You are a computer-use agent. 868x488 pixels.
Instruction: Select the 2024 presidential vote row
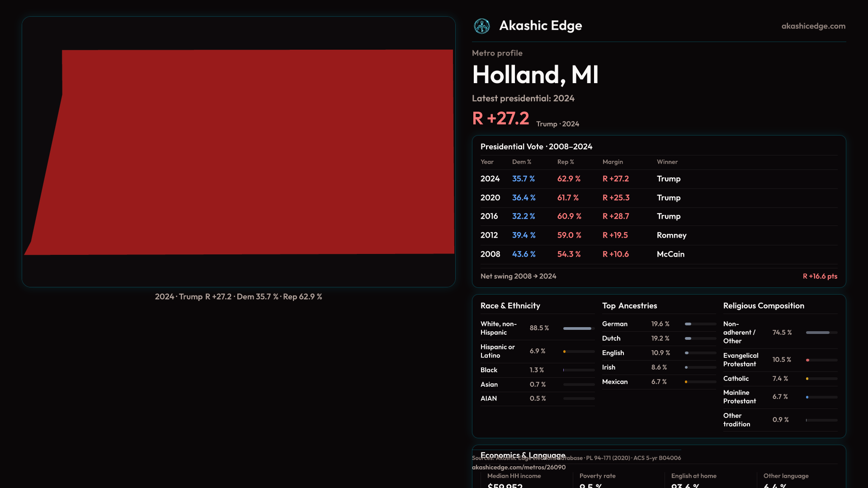(658, 179)
